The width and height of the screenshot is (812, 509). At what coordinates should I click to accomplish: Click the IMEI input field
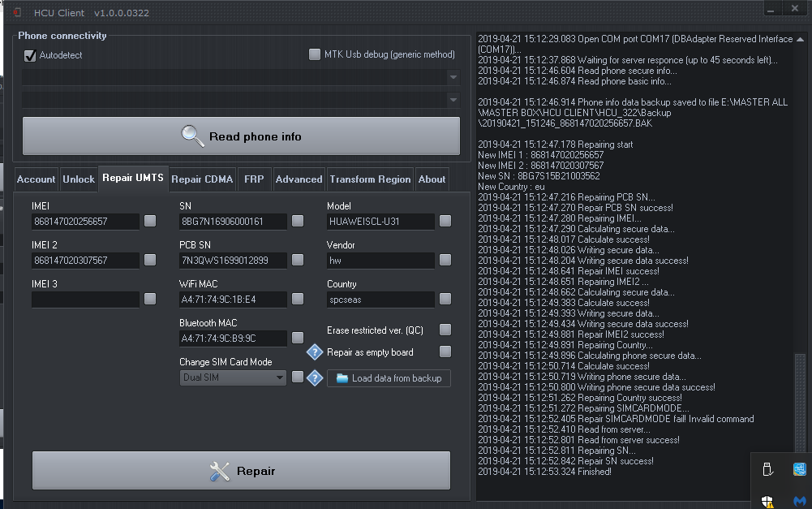click(x=85, y=222)
